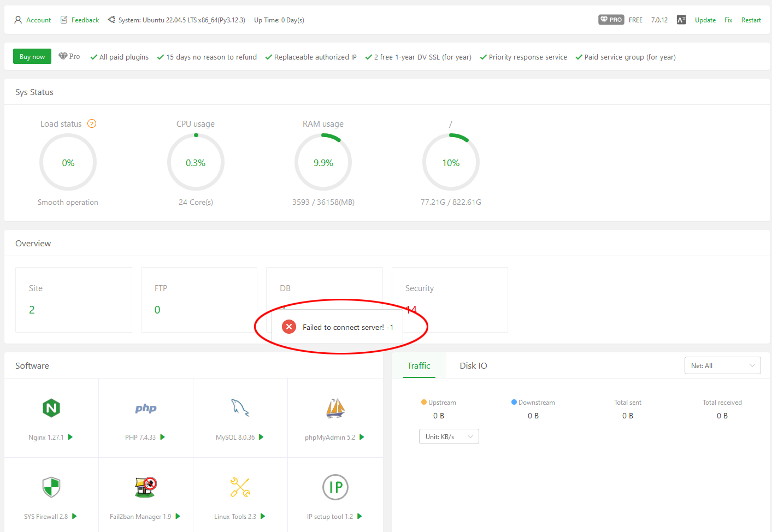772x532 pixels.
Task: Click the play arrow beside Fail2ban Manager 1.9
Action: [178, 516]
